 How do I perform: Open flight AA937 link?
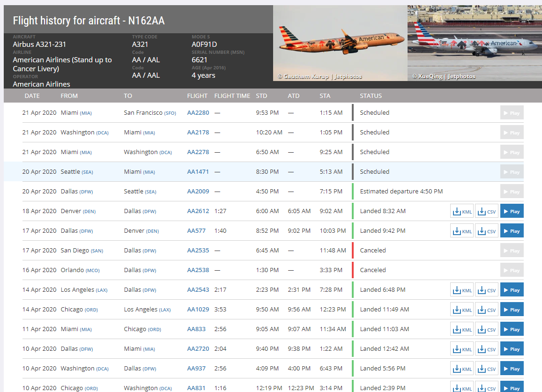196,369
